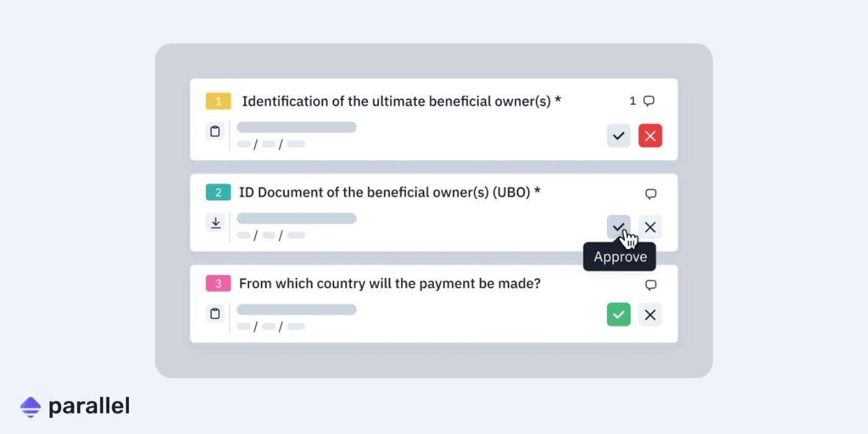
Task: Click the clipboard icon on question 3
Action: (x=215, y=314)
